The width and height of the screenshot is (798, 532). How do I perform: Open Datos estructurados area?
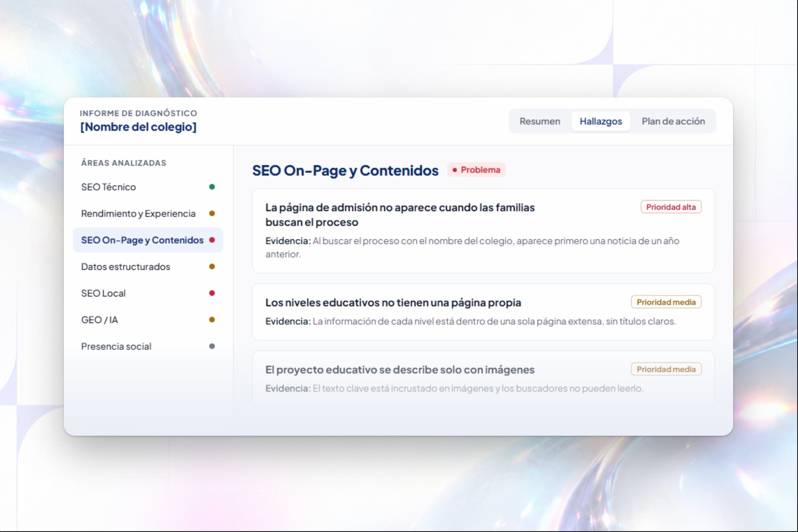[148, 267]
